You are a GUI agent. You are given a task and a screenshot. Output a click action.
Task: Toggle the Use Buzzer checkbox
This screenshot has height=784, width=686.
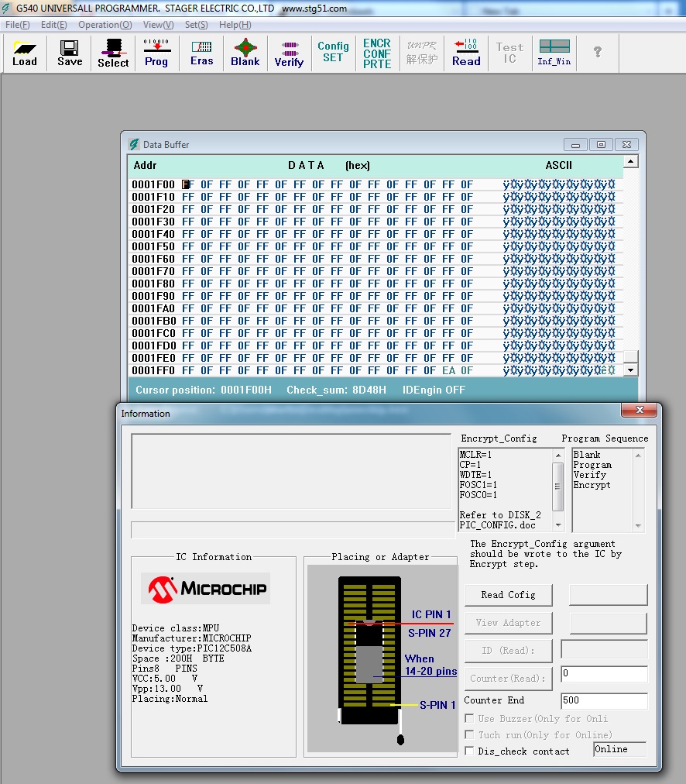470,718
